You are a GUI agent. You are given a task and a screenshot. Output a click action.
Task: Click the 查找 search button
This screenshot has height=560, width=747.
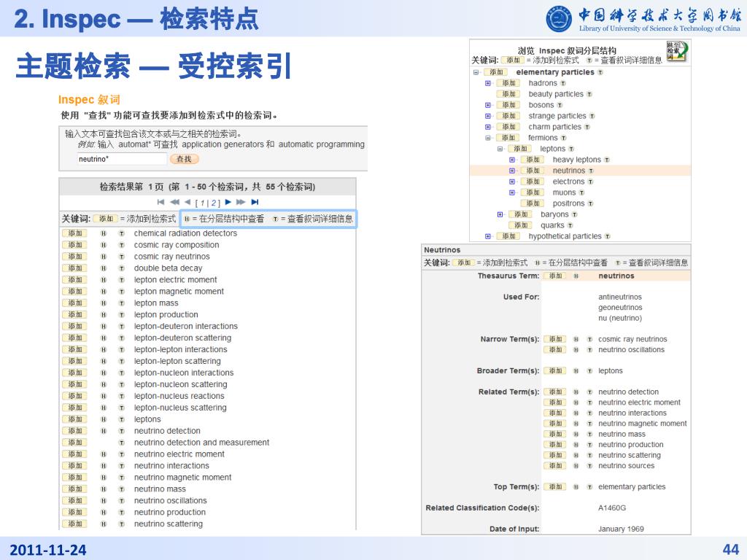184,159
